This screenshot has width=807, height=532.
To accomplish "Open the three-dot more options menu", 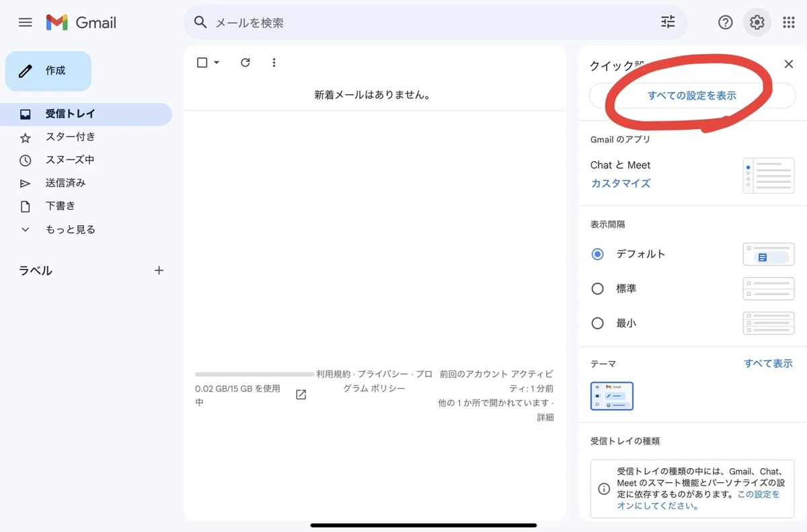I will 274,63.
